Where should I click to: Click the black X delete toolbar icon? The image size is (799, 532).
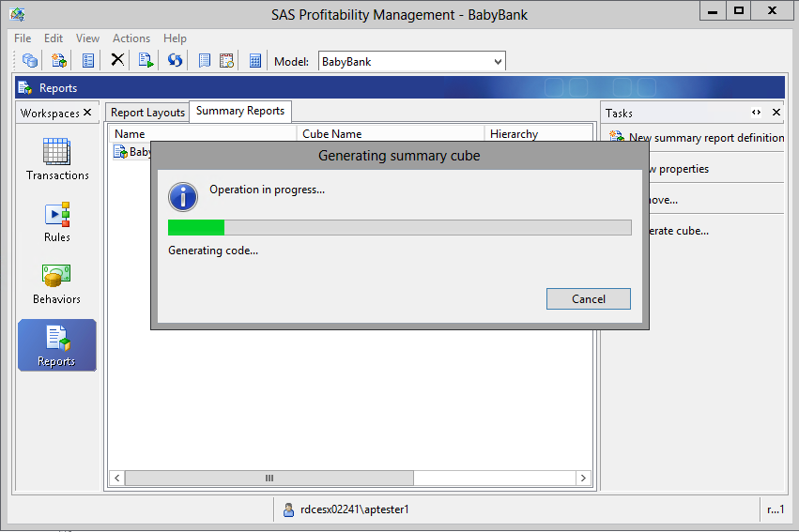point(117,61)
